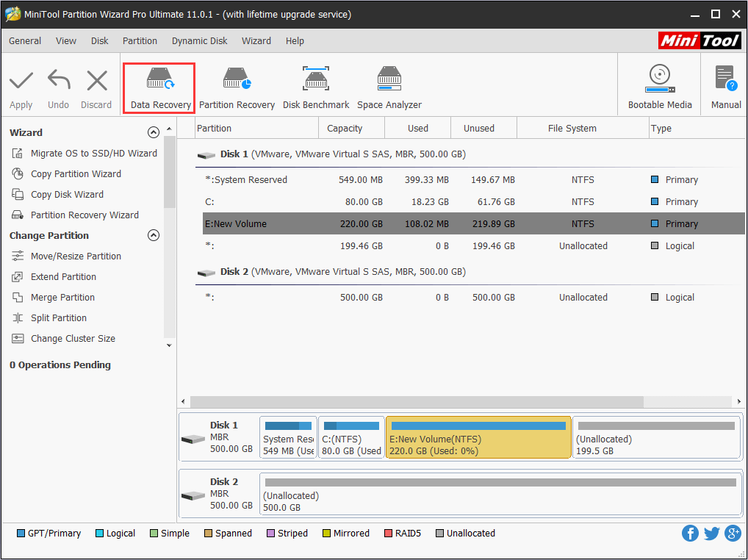Viewport: 748px width, 560px height.
Task: Choose Extend Partition action
Action: pos(54,276)
